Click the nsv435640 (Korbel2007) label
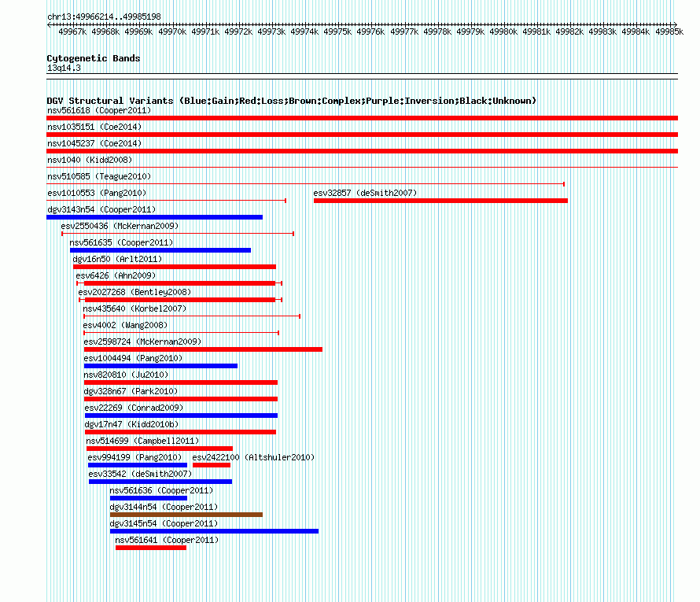Viewport: 700px width, 602px height. click(134, 308)
